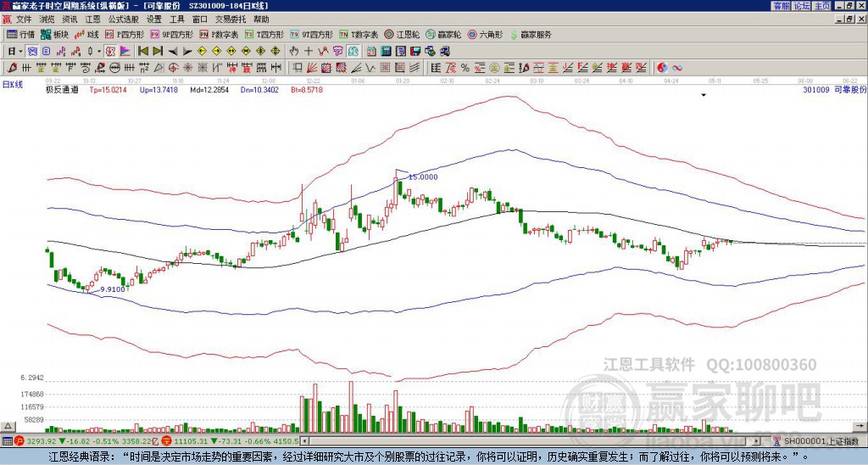Open the 主页 homepage link
868x465 pixels.
pos(822,6)
